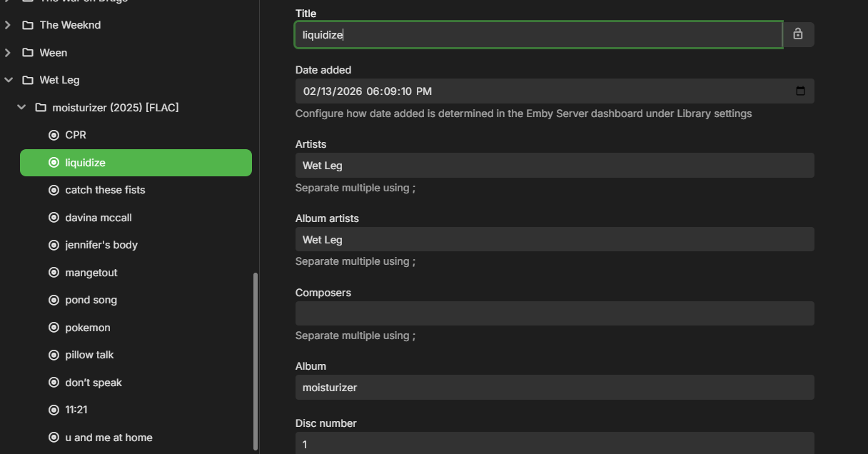Open the Date added calendar picker
The width and height of the screenshot is (868, 454).
tap(800, 91)
